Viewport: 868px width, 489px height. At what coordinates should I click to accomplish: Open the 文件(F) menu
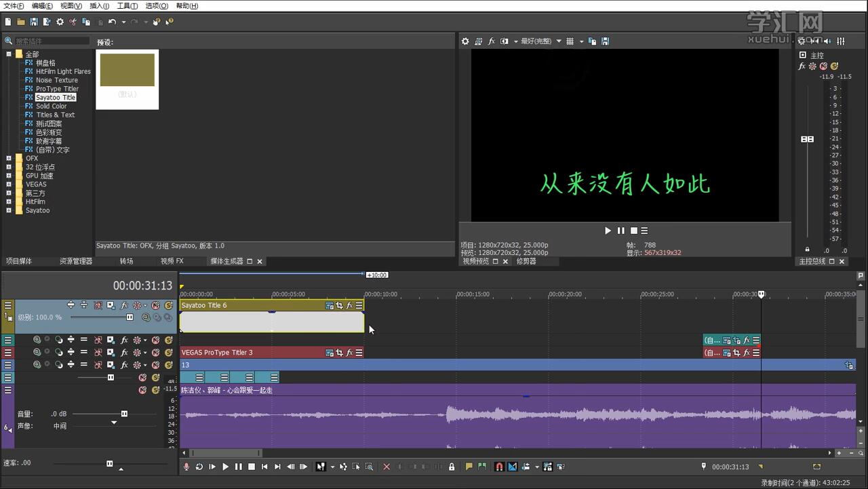click(x=14, y=5)
